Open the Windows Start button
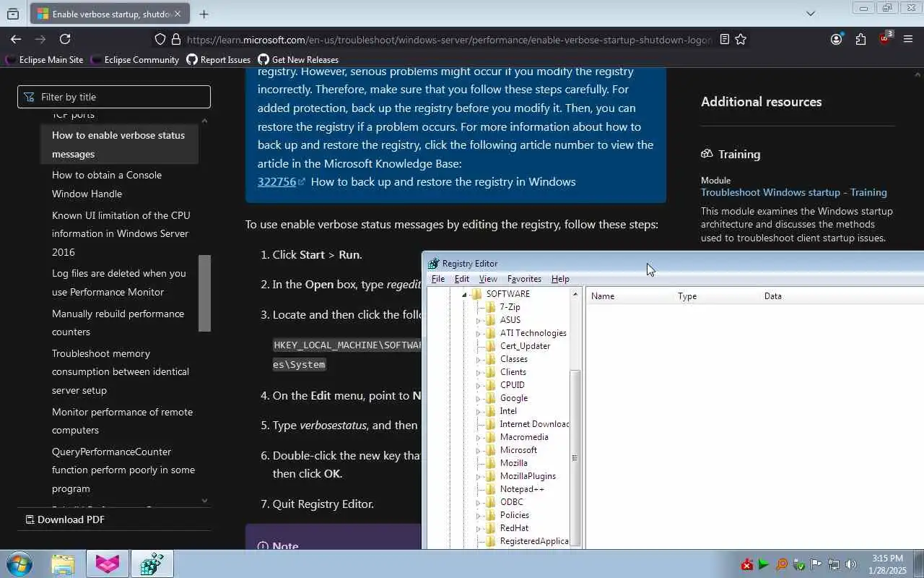 point(19,564)
